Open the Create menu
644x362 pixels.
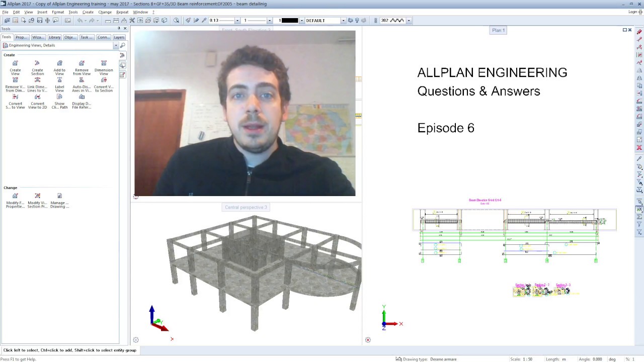click(x=88, y=12)
